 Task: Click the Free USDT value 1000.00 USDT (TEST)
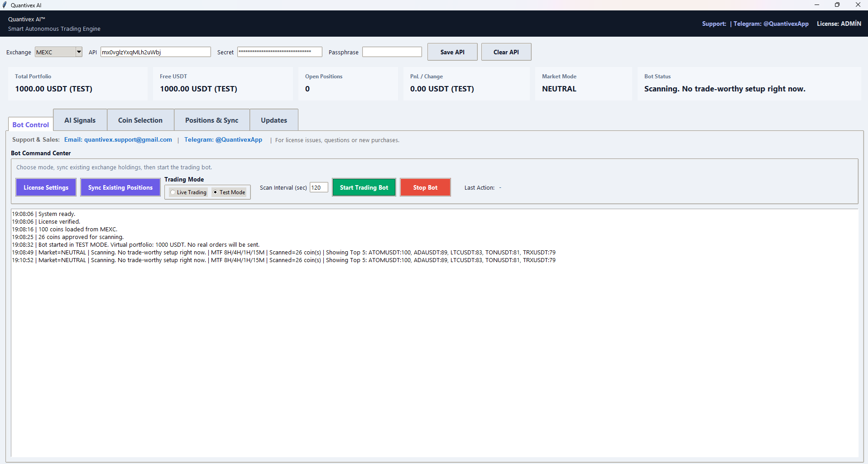tap(198, 89)
